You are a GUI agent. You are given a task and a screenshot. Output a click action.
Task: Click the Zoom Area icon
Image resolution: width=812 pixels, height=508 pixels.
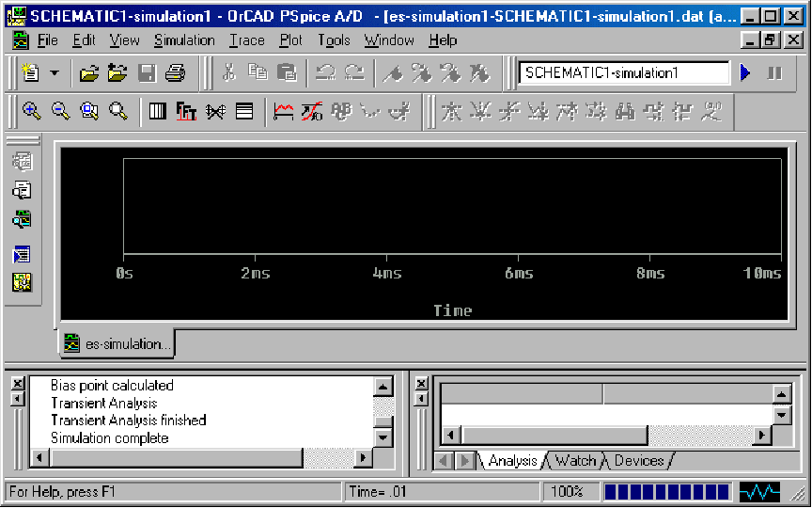[89, 111]
